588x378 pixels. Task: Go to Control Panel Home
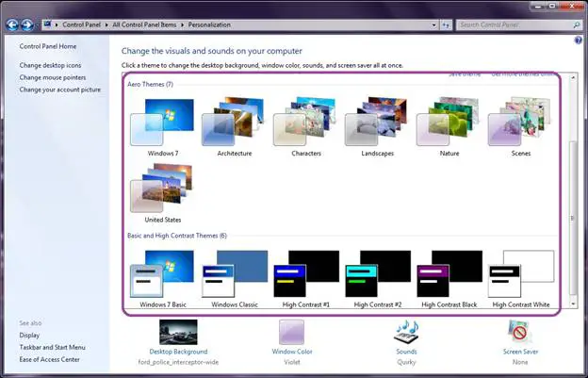(x=48, y=46)
